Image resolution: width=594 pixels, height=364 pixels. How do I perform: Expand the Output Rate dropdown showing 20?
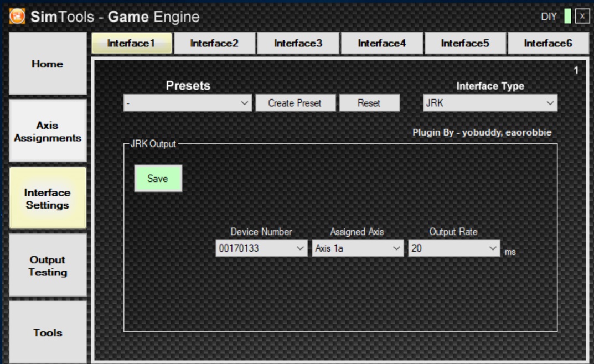point(454,248)
